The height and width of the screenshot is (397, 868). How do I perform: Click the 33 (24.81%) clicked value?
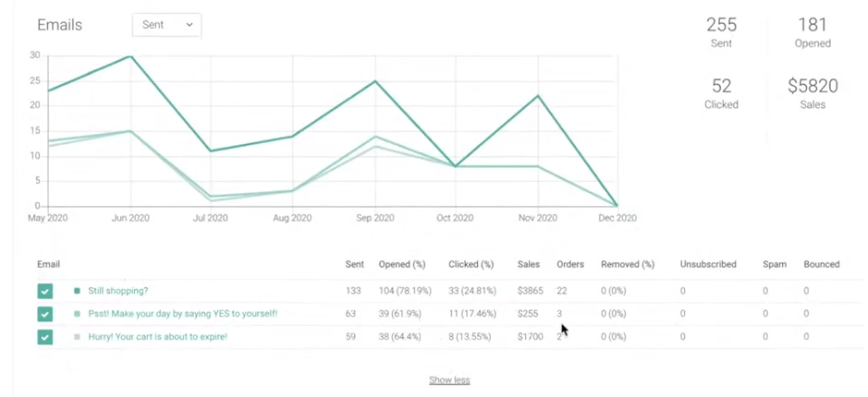[x=472, y=291]
